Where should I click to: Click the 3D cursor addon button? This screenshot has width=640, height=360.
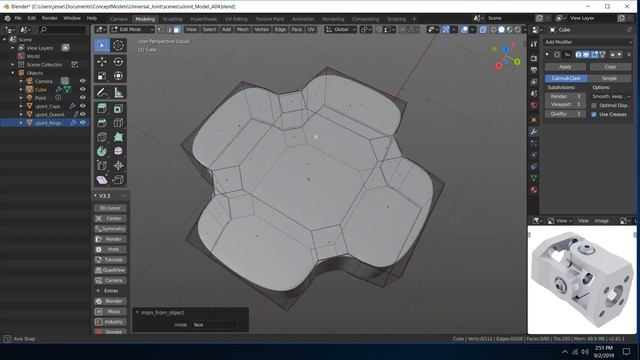(x=110, y=208)
